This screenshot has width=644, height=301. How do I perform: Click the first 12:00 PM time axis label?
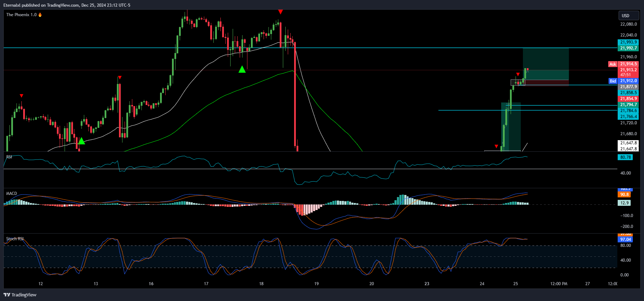tap(559, 284)
